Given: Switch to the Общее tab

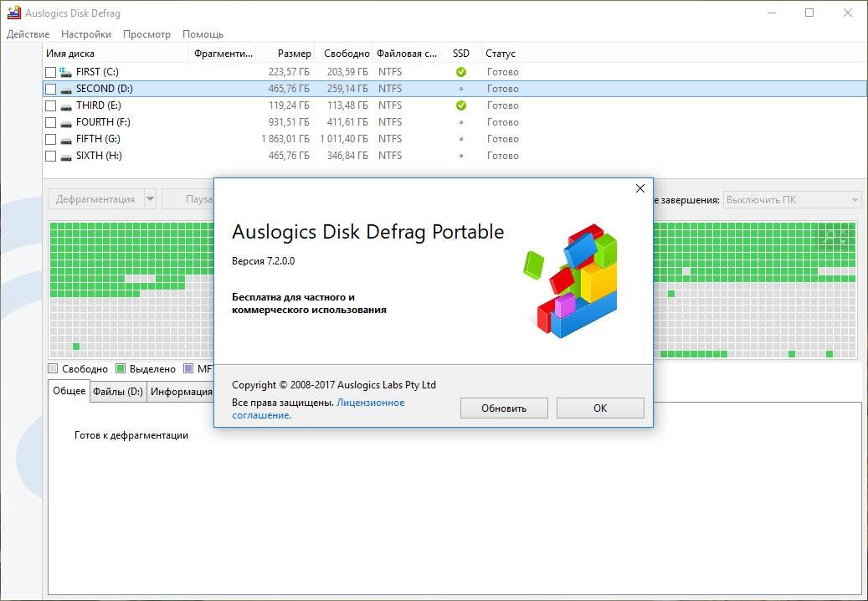Looking at the screenshot, I should [69, 391].
